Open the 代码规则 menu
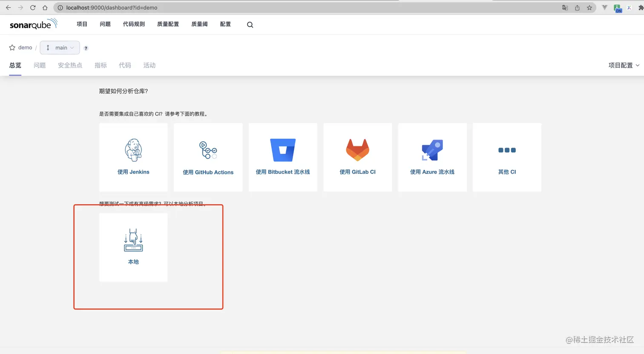The height and width of the screenshot is (354, 644). 134,24
